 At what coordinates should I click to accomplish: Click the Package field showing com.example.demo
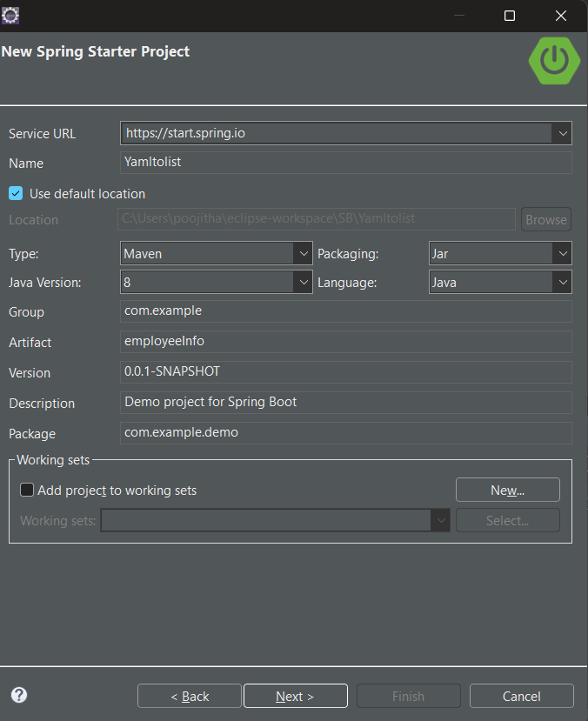[x=345, y=432]
